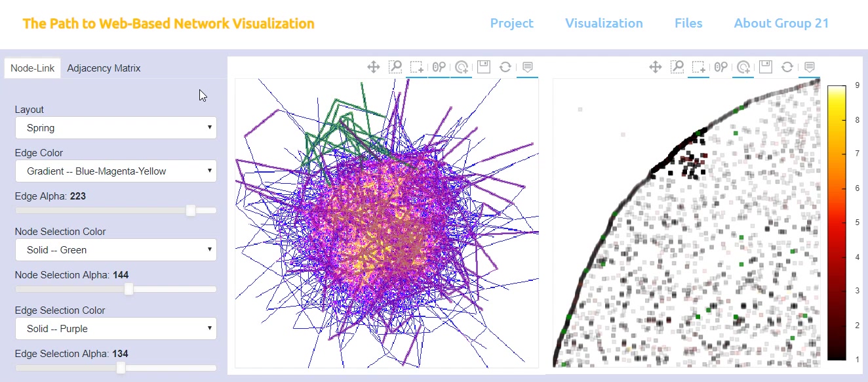Click the 'Node Selection Color' label text

[x=60, y=232]
